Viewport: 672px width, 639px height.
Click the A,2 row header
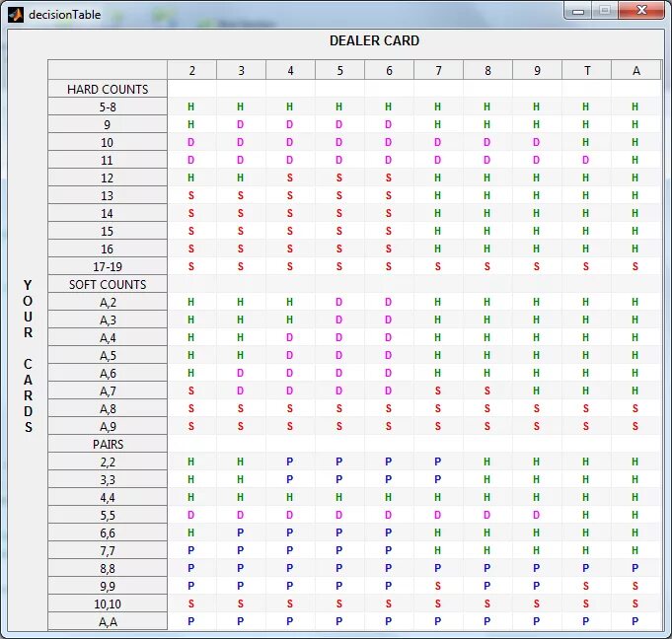108,303
